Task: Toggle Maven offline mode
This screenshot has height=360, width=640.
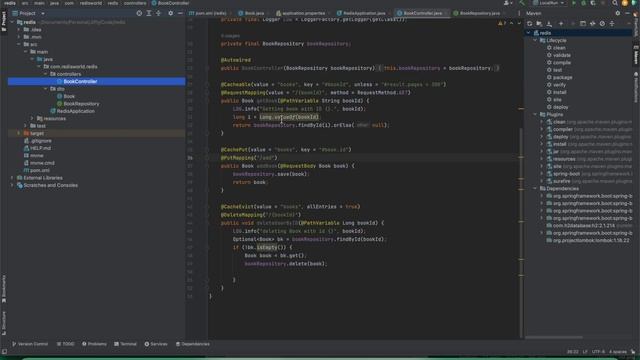Action: [x=592, y=24]
